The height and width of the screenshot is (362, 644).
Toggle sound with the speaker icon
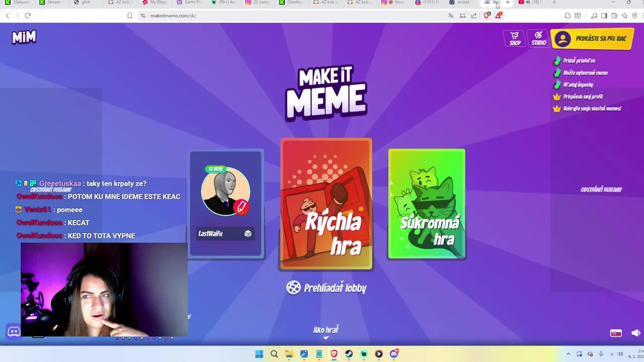point(636,333)
